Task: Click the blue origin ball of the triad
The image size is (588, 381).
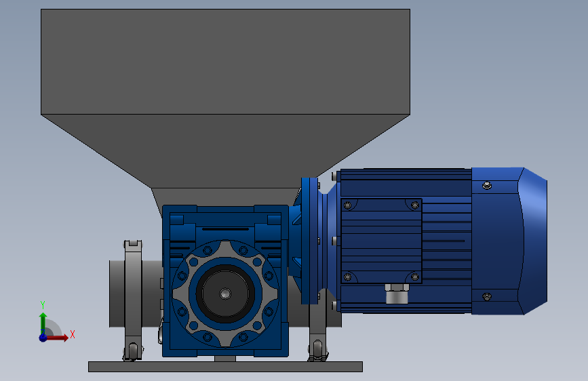Action: pos(43,338)
